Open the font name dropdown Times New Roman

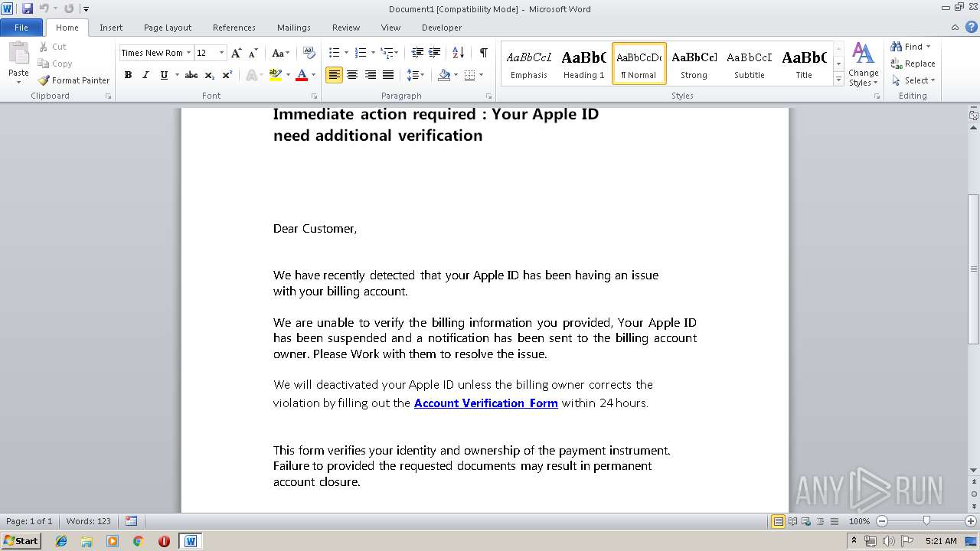coord(189,53)
